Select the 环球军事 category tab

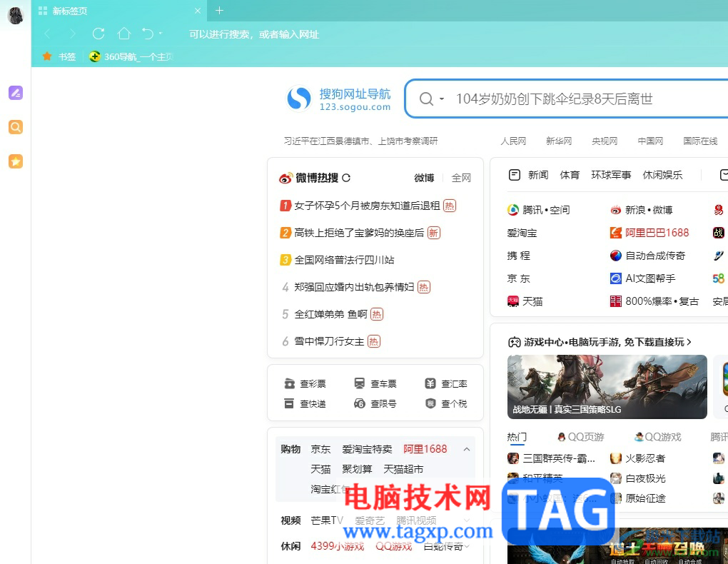611,175
